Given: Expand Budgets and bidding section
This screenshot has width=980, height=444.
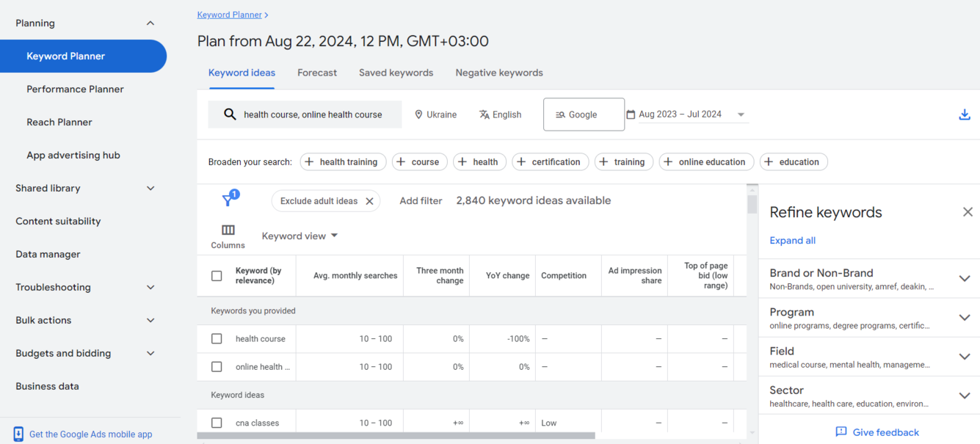Looking at the screenshot, I should click(x=150, y=354).
